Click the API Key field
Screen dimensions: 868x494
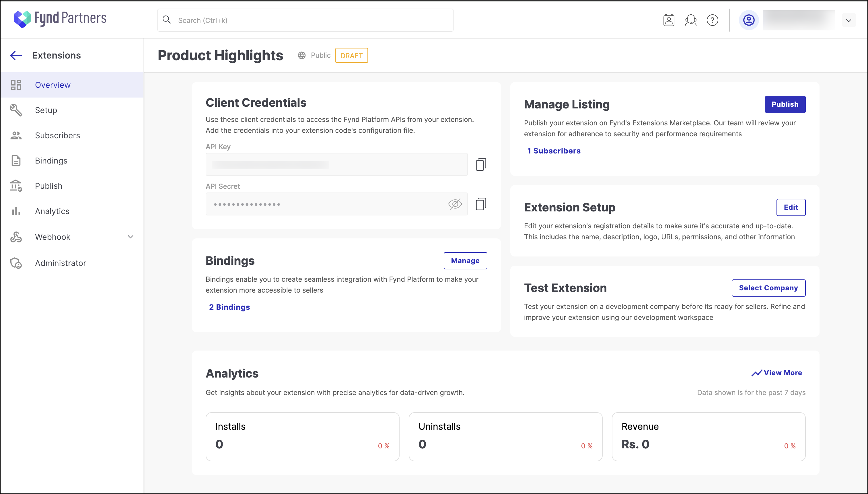336,164
